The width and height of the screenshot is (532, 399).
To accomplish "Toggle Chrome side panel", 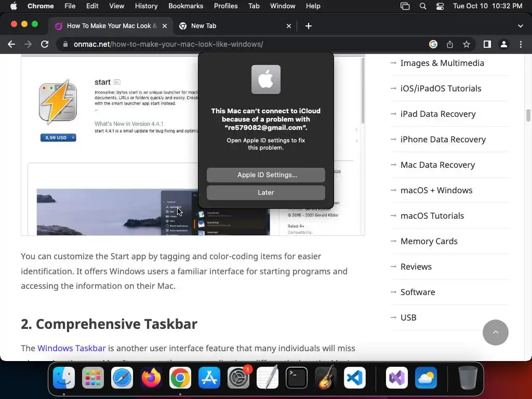I will point(487,44).
